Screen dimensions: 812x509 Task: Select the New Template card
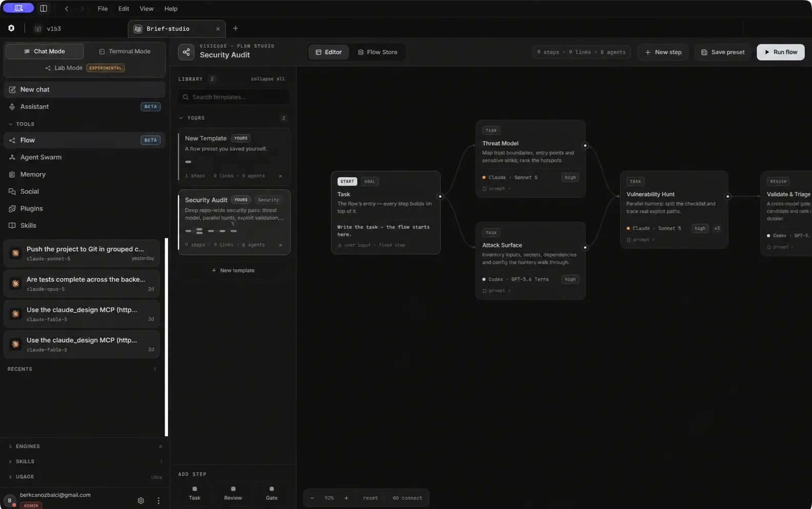click(234, 156)
